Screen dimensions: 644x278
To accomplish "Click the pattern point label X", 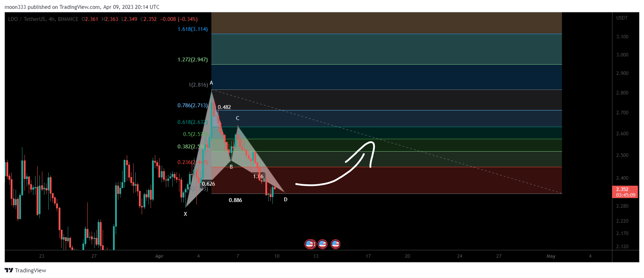I will pyautogui.click(x=185, y=214).
